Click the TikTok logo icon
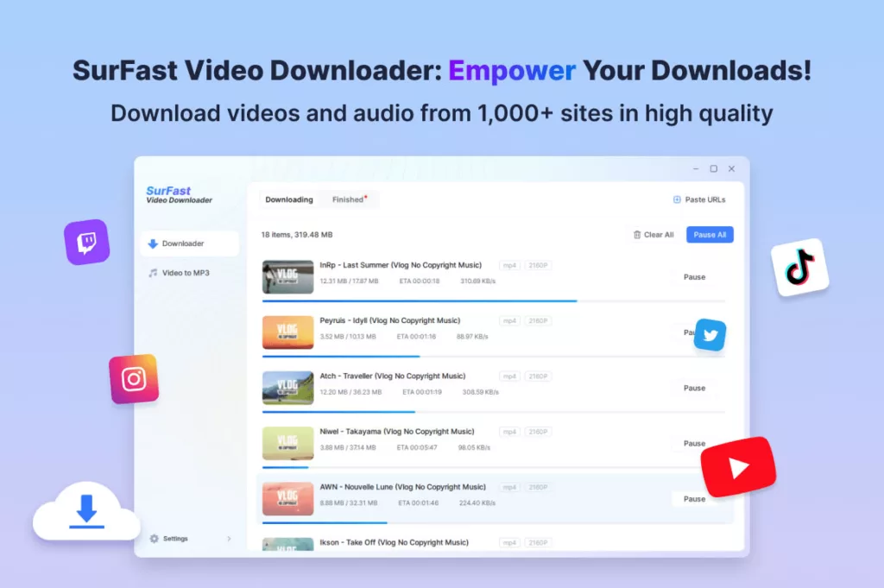This screenshot has height=588, width=884. point(800,267)
